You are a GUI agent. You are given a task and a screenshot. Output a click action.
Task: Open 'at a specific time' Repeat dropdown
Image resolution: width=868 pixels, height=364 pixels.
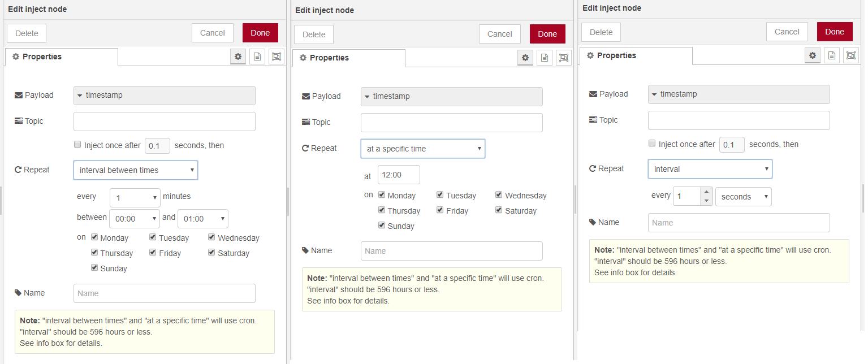click(x=423, y=149)
